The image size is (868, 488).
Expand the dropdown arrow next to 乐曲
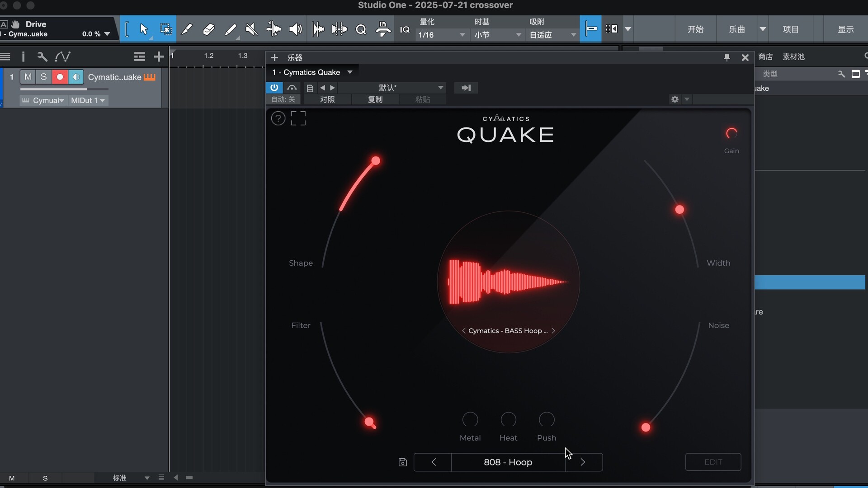[763, 29]
